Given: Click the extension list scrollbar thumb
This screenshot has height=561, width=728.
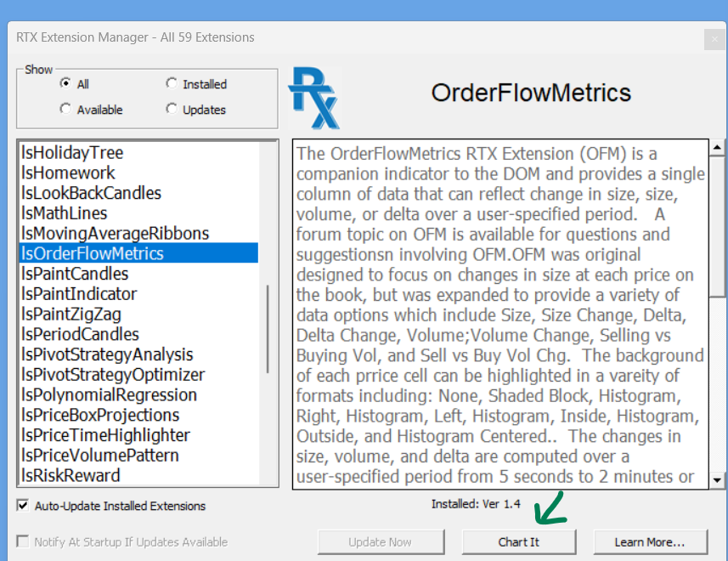Looking at the screenshot, I should coord(268,329).
